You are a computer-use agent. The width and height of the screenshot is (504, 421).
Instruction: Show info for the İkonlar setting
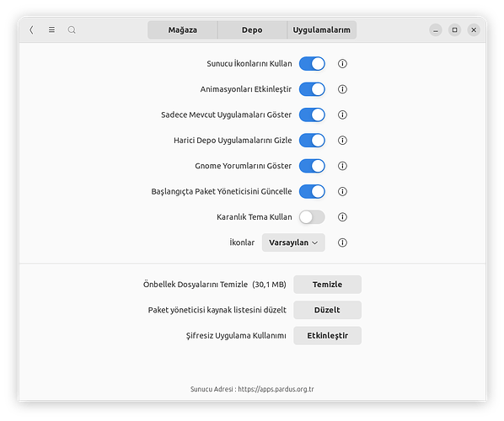tap(342, 242)
